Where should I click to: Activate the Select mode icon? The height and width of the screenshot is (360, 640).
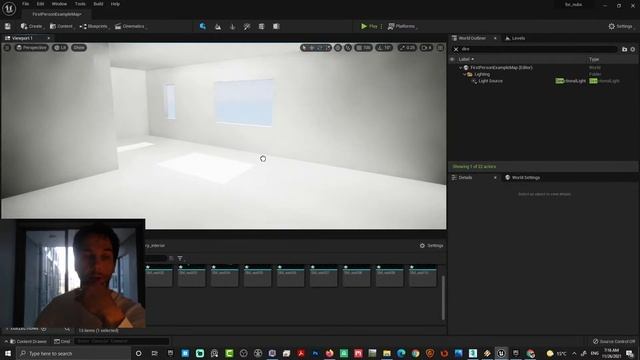point(203,26)
